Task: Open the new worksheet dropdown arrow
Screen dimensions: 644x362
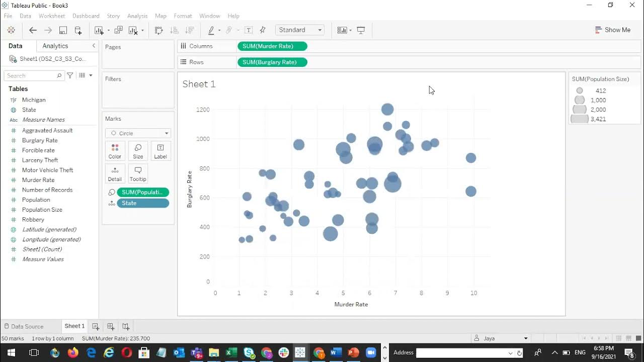Action: coord(108,31)
